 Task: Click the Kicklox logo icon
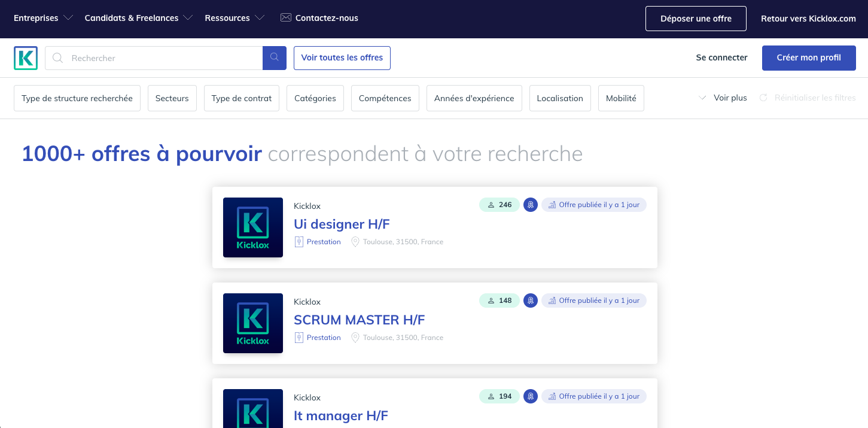[x=26, y=57]
